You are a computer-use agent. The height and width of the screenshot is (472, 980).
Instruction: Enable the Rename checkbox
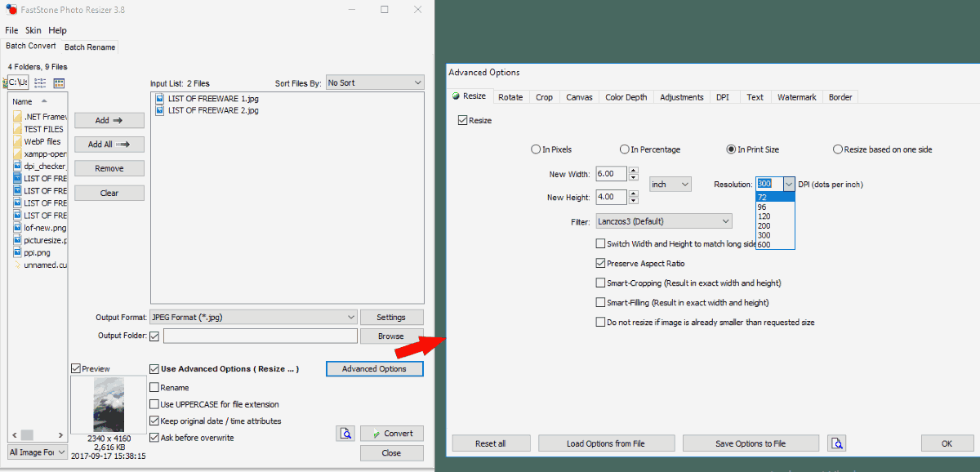coord(154,388)
